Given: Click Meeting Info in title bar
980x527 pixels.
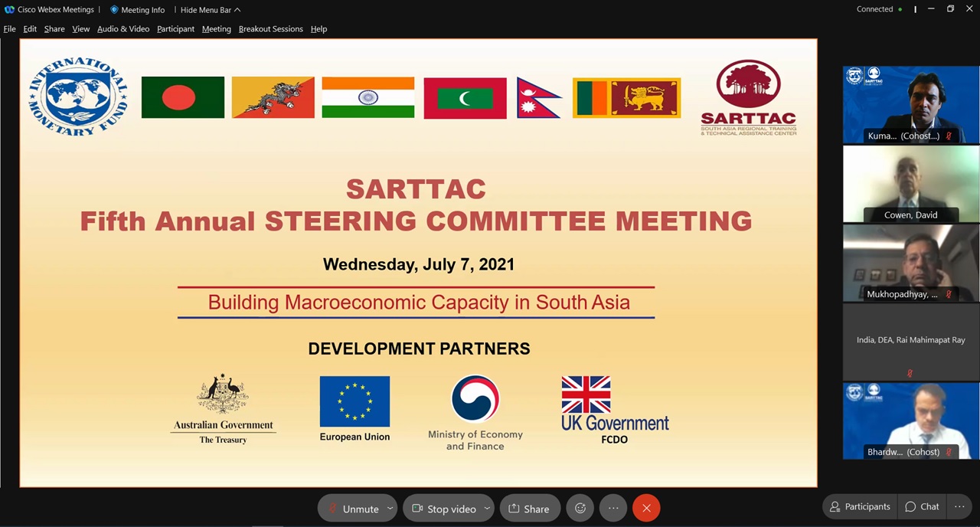Looking at the screenshot, I should [138, 10].
